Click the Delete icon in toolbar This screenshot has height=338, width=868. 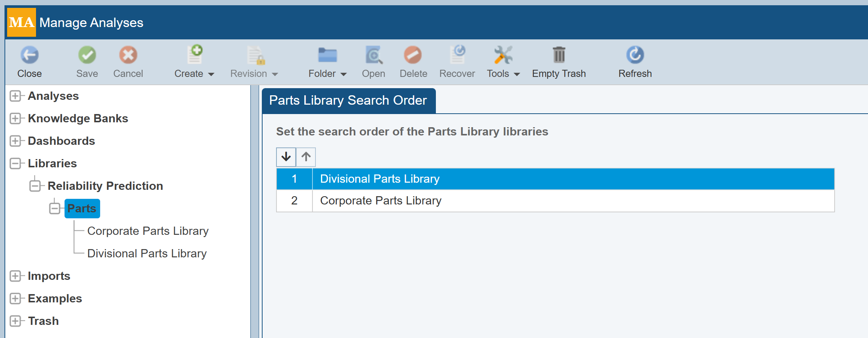pos(413,56)
